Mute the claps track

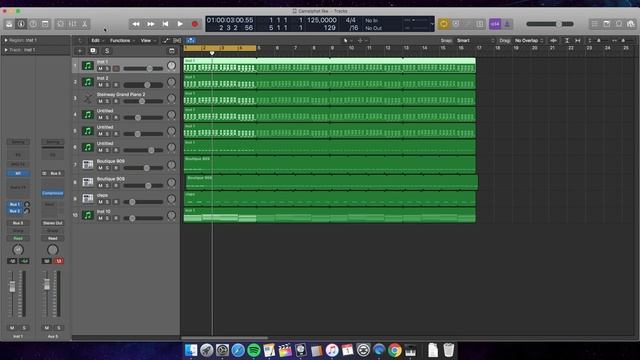point(100,202)
